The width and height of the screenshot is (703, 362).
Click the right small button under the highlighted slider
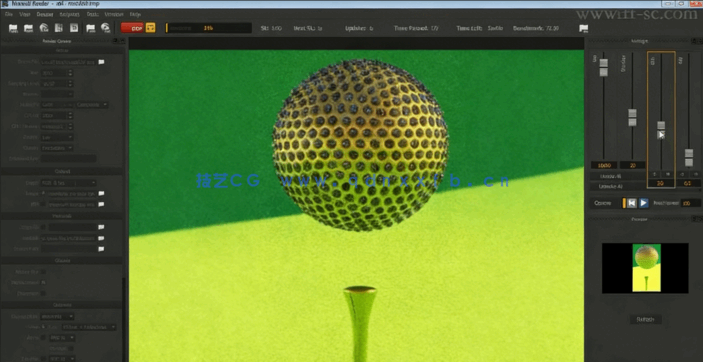668,174
